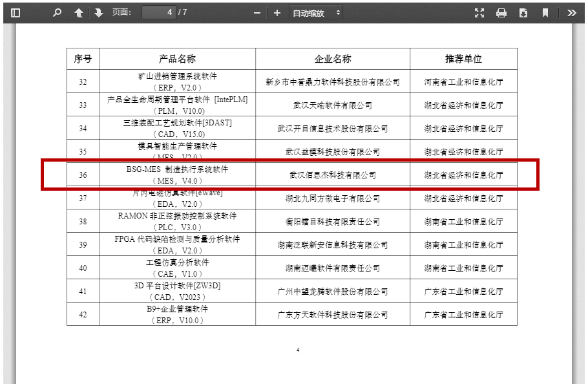Zoom out with the minus button
The height and width of the screenshot is (384, 588).
257,13
